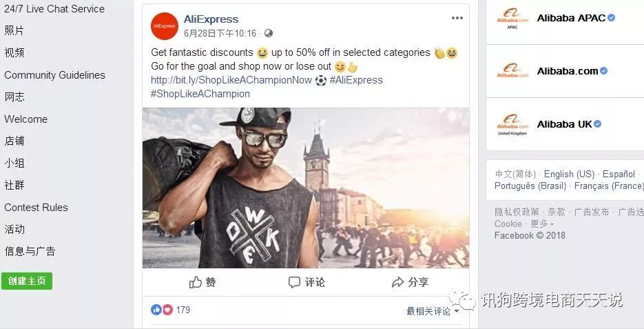The width and height of the screenshot is (644, 329).
Task: Open the post options three-dot menu
Action: (457, 18)
